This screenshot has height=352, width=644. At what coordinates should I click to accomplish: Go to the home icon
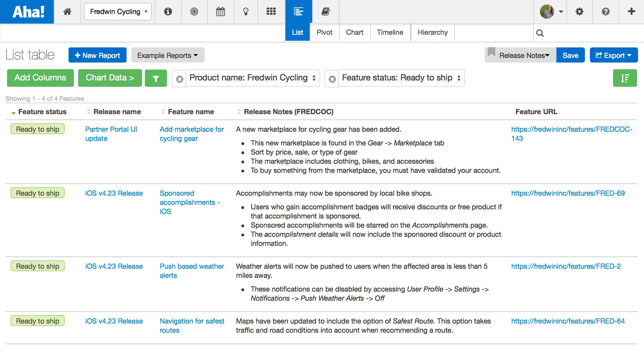(67, 12)
